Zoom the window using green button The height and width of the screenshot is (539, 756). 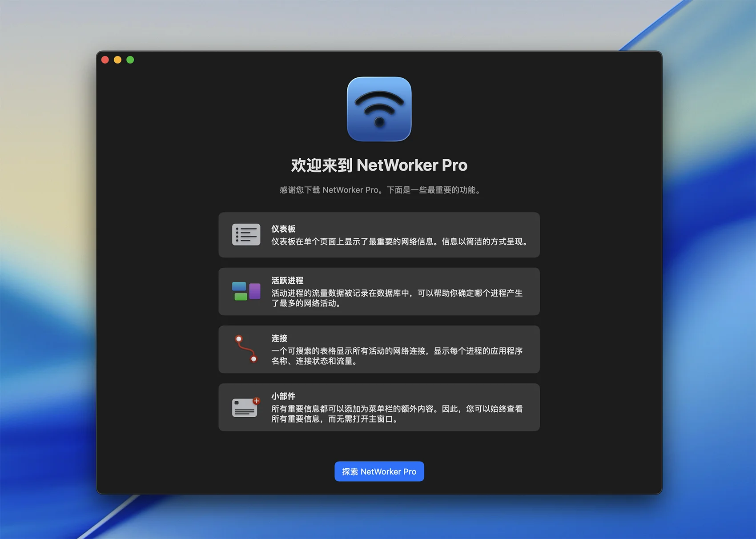point(130,60)
